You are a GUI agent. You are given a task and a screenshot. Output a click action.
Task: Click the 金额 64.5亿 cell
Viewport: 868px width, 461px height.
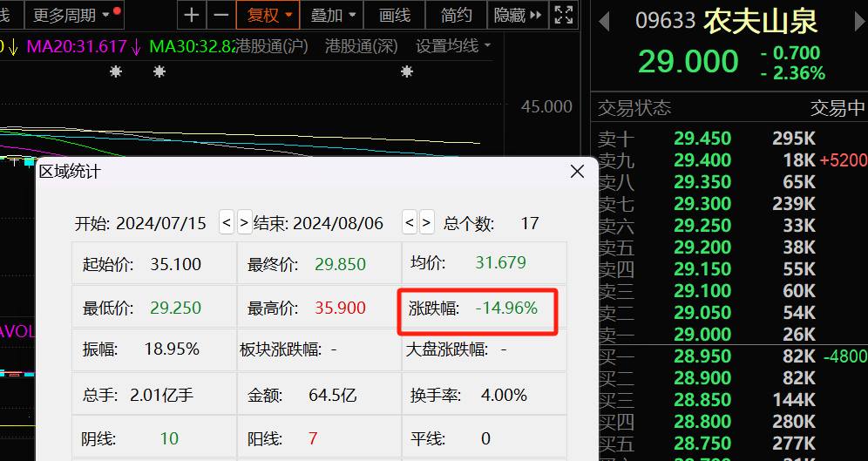pos(320,394)
